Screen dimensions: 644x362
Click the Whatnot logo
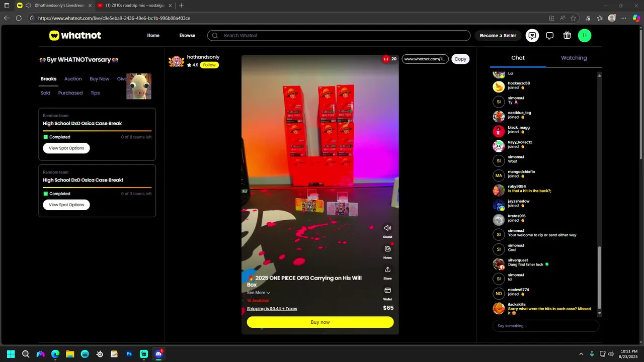75,35
